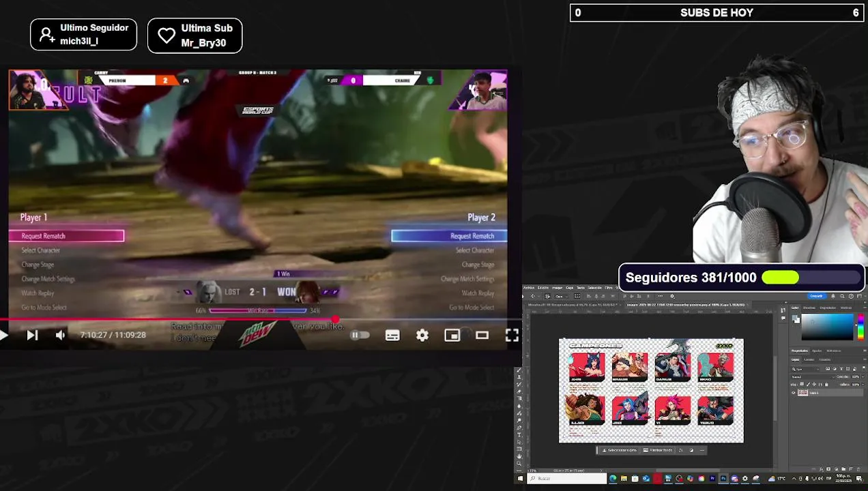Enter fullscreen on the YouTube video
Viewport: 868px width, 491px height.
[512, 335]
